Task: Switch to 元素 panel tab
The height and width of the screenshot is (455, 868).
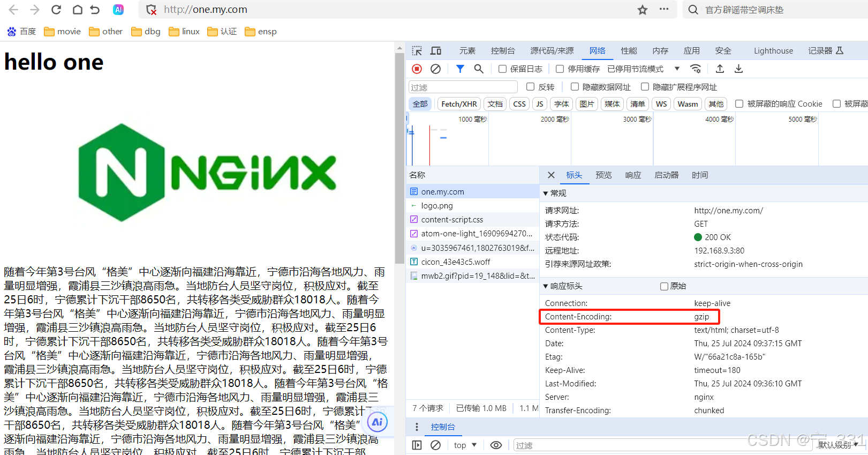Action: [x=467, y=51]
